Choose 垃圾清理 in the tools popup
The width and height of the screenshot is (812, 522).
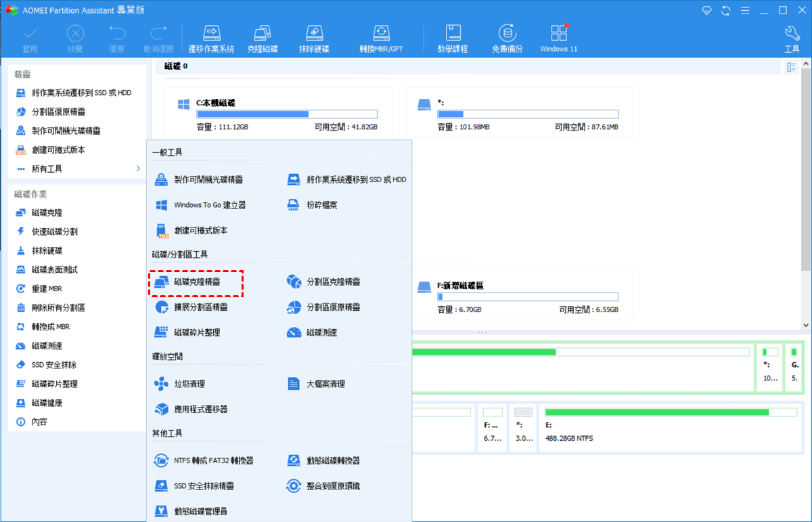coord(180,384)
